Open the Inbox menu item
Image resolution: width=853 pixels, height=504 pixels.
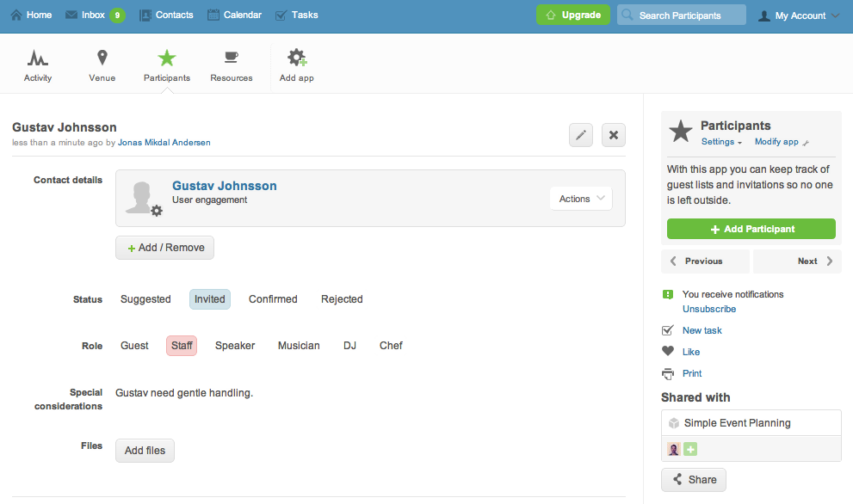pos(93,15)
